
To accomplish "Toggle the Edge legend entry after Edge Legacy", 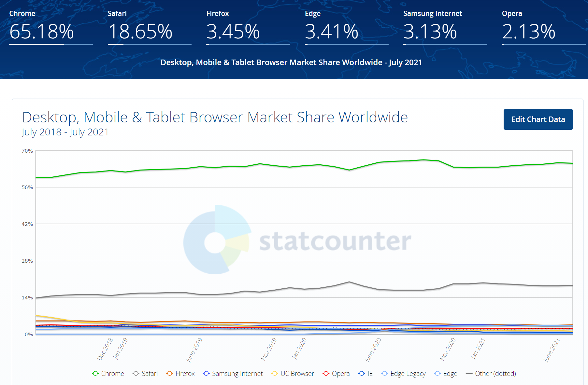I will pyautogui.click(x=446, y=374).
